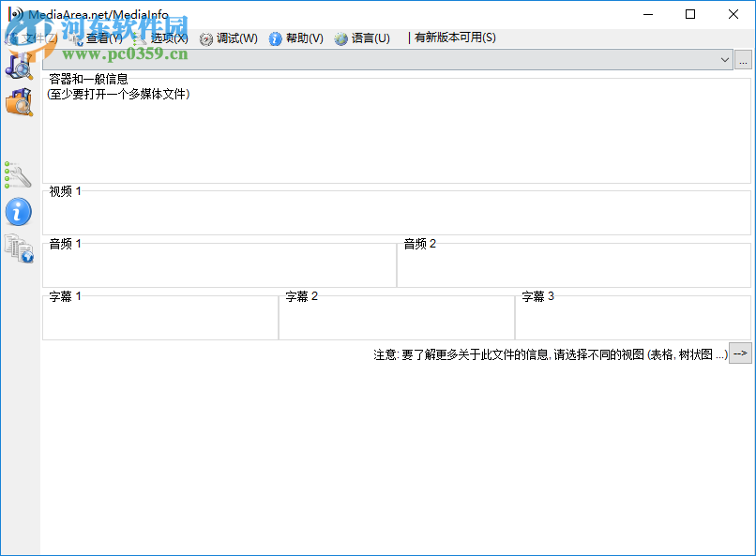Click the About info icon
The width and height of the screenshot is (756, 556).
(20, 212)
